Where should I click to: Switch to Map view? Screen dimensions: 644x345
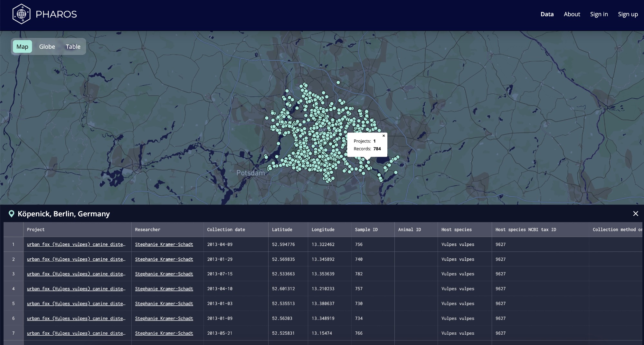[22, 47]
